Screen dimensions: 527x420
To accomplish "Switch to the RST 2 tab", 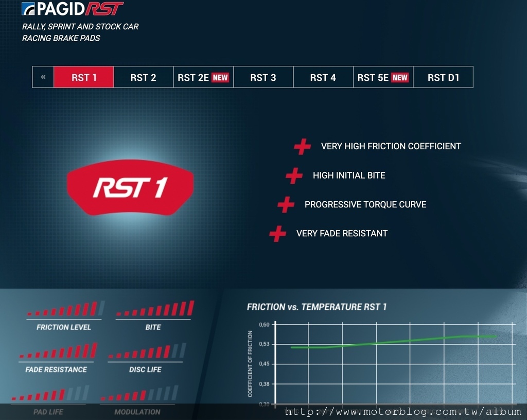I will (x=144, y=77).
